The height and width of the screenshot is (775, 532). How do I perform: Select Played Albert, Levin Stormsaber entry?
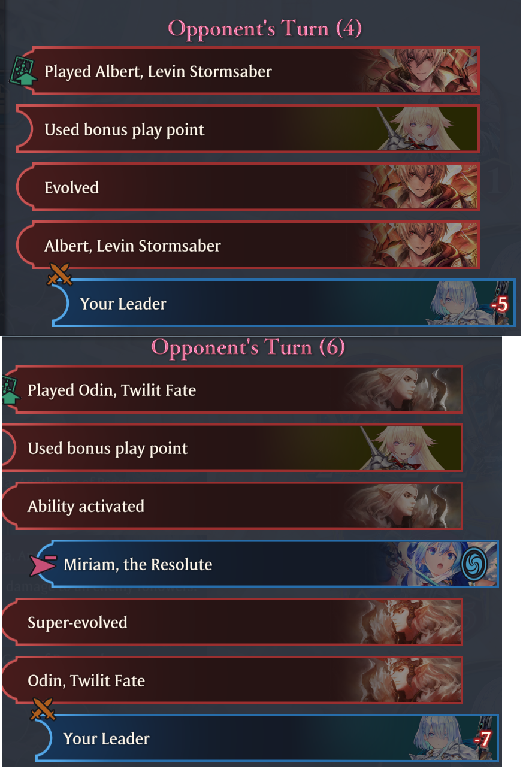tap(247, 71)
